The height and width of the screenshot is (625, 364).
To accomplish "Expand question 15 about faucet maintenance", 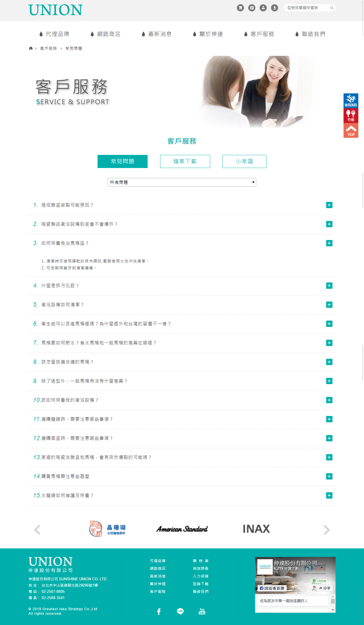I will click(329, 495).
